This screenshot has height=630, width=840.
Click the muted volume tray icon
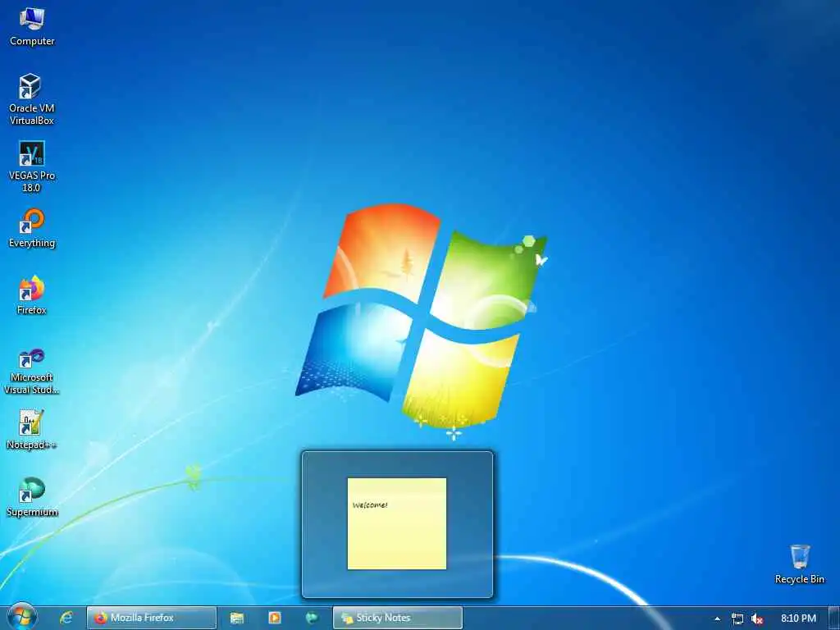[757, 619]
